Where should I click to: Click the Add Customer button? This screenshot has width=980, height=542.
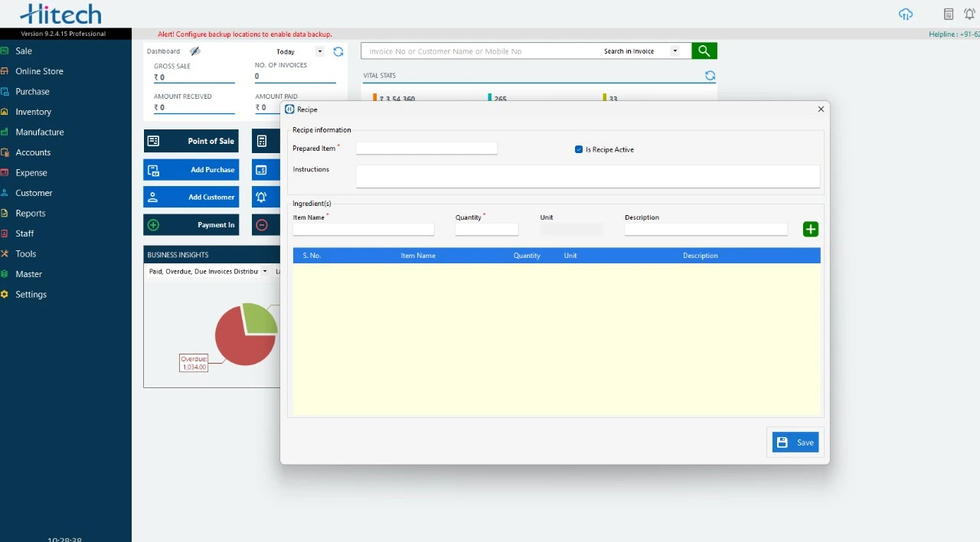pos(191,197)
